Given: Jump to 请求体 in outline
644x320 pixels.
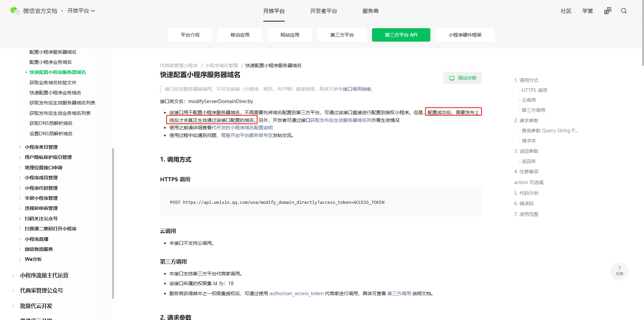Looking at the screenshot, I should (x=529, y=141).
